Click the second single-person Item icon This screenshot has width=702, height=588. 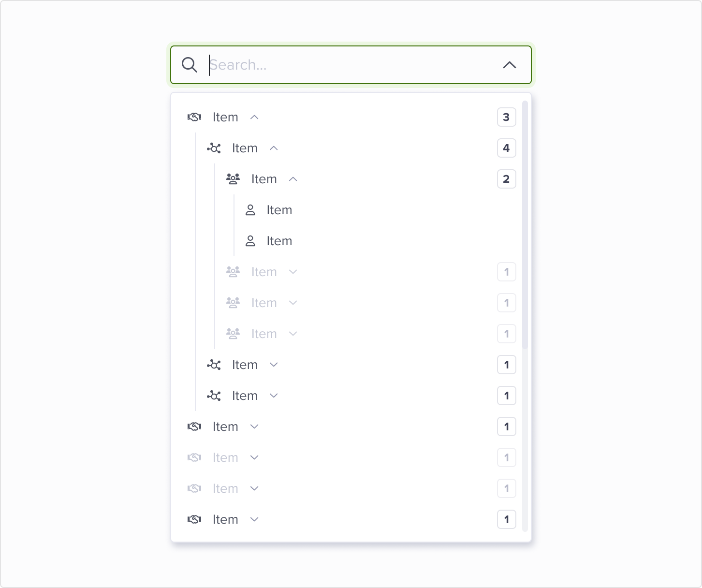250,241
